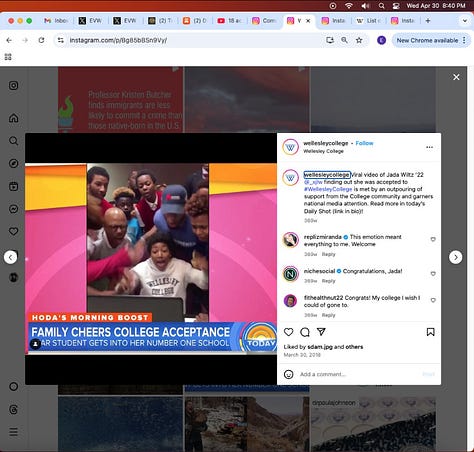Open Messenger icon in sidebar
The image size is (474, 452).
tap(13, 209)
